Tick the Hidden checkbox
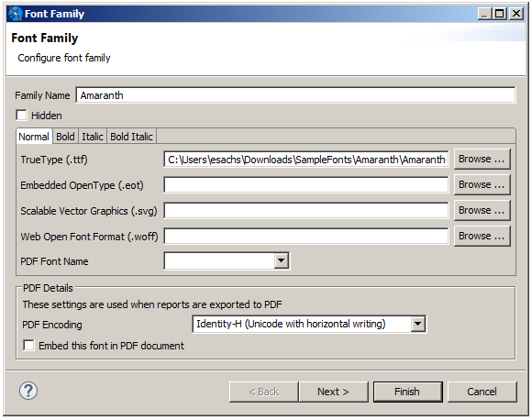 click(x=21, y=115)
